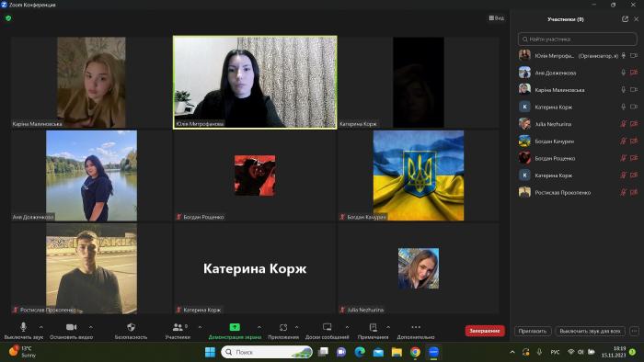Screen dimensions: 644x362
Task: Click the red Завершение end button
Action: tap(485, 331)
